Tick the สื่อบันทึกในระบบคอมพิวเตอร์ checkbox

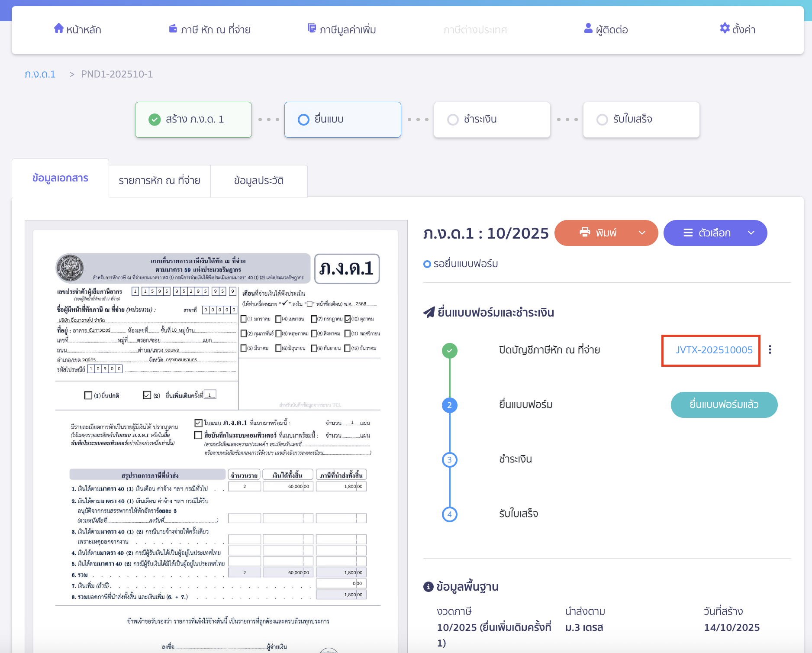click(199, 435)
